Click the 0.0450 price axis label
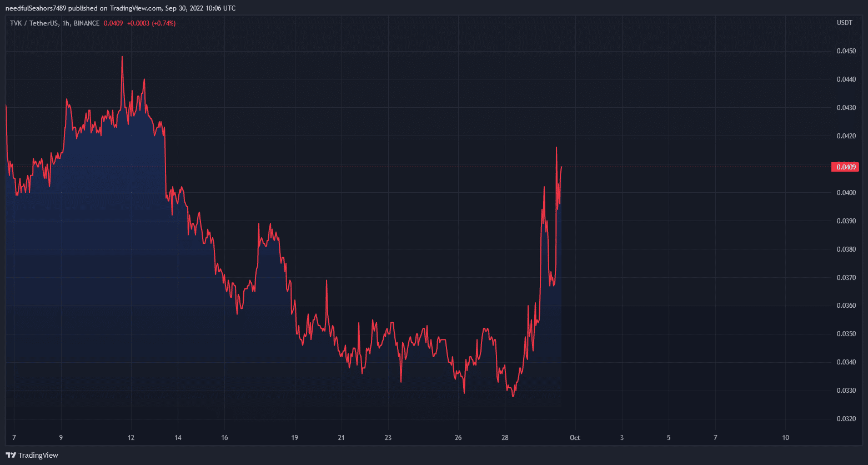 (x=846, y=51)
